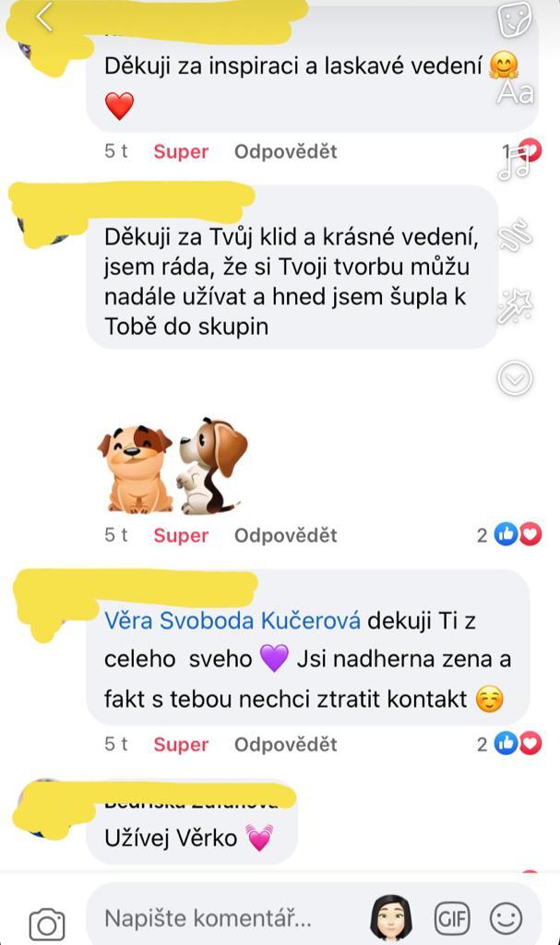Select the Aa text tool

click(x=516, y=93)
